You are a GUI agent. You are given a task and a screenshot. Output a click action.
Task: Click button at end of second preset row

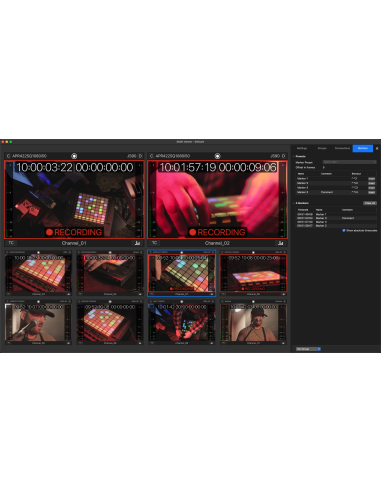click(371, 183)
